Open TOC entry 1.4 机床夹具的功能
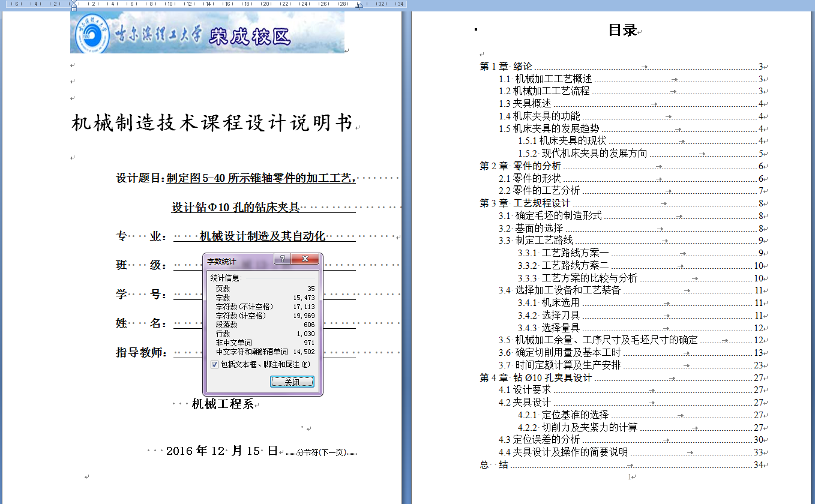The image size is (815, 504). coord(631,116)
